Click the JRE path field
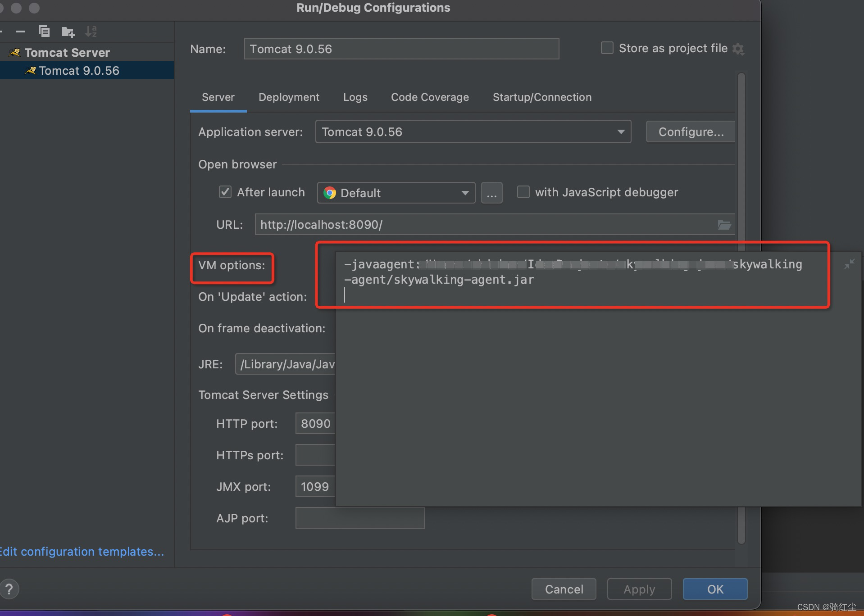Image resolution: width=864 pixels, height=616 pixels. coord(286,364)
